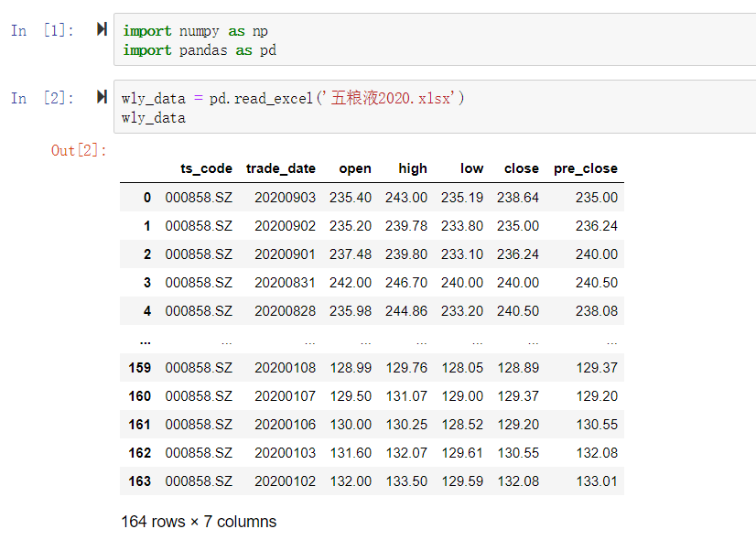Screen dimensions: 756x540
Task: Click trade date 20200901
Action: pyautogui.click(x=285, y=254)
